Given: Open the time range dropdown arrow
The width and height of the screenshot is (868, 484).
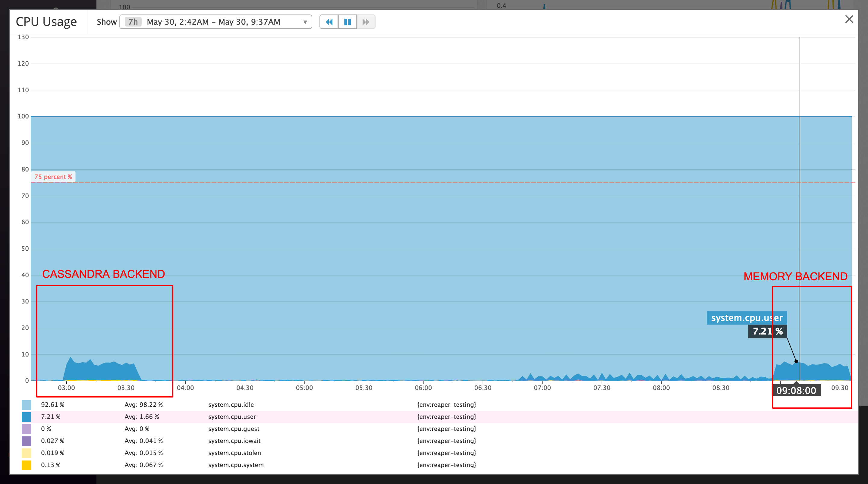Looking at the screenshot, I should tap(305, 22).
